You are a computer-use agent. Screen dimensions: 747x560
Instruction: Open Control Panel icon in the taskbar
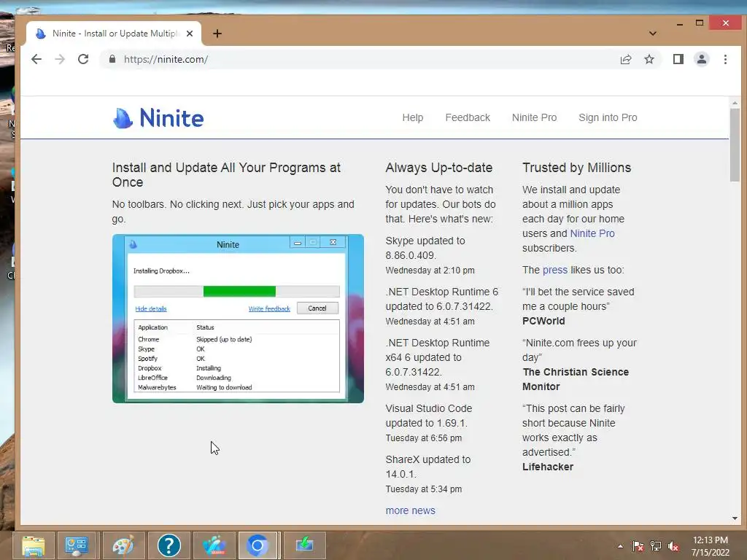(x=76, y=545)
